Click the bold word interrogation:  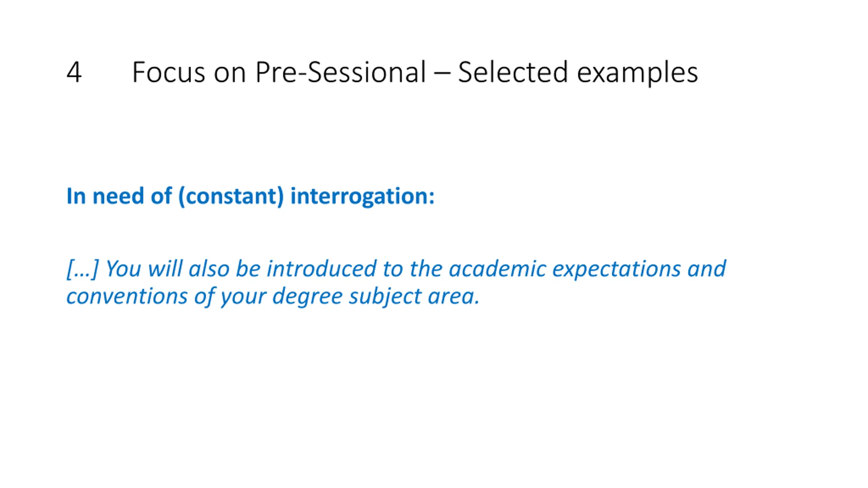click(362, 197)
